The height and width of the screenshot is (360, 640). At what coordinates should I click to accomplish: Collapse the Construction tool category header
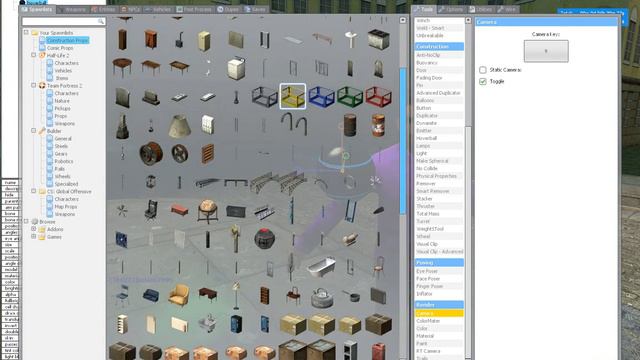click(439, 47)
